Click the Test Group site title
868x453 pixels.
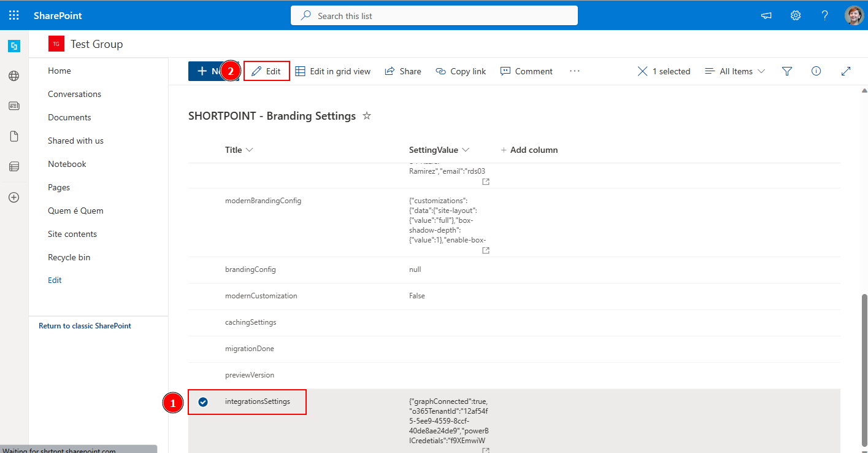pos(96,44)
